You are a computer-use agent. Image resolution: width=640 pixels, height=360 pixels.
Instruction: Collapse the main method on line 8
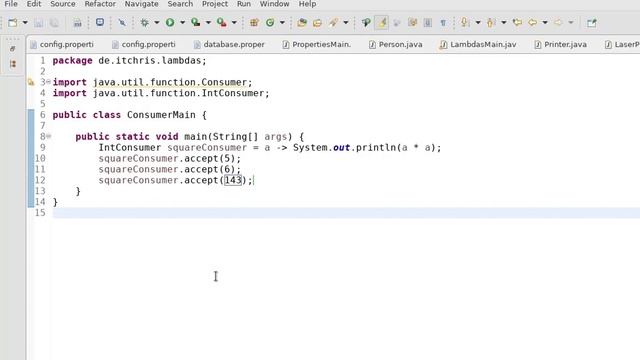pos(49,136)
